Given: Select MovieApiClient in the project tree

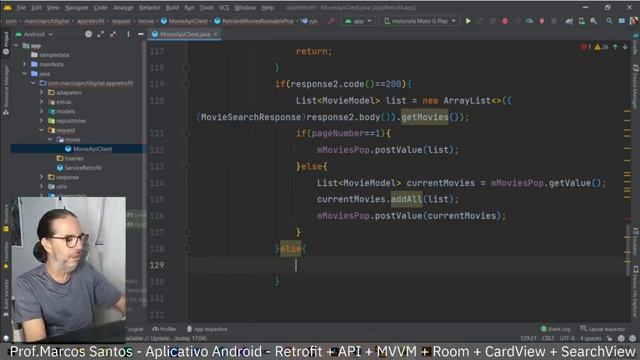Looking at the screenshot, I should (92, 149).
